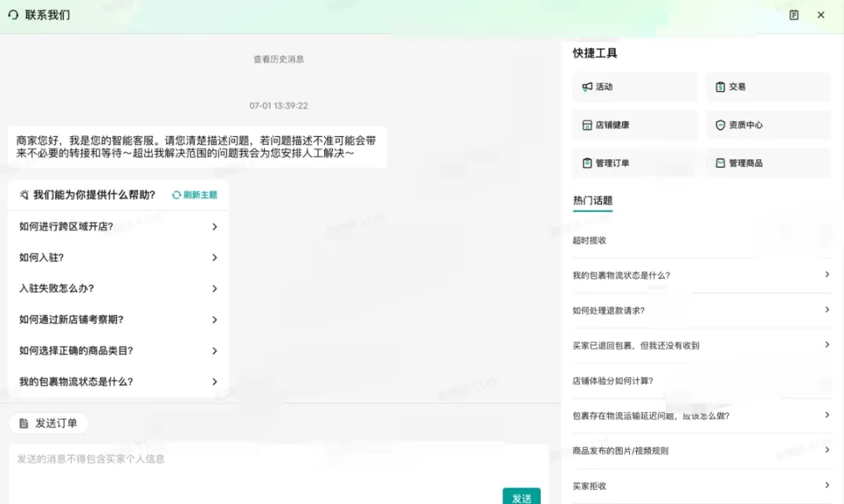Click the headset icon beside 联系我们
This screenshot has height=504, width=844.
point(13,15)
